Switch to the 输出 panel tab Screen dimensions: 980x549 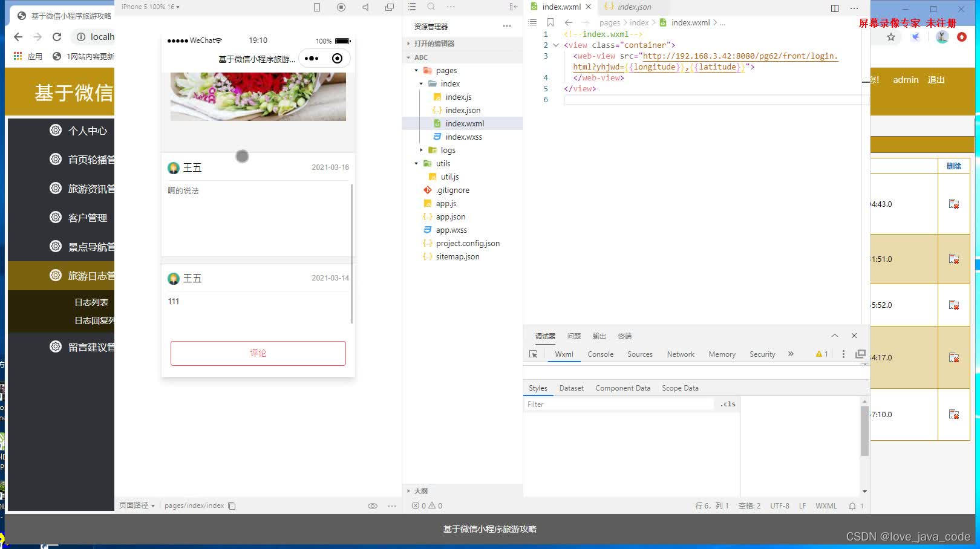599,336
